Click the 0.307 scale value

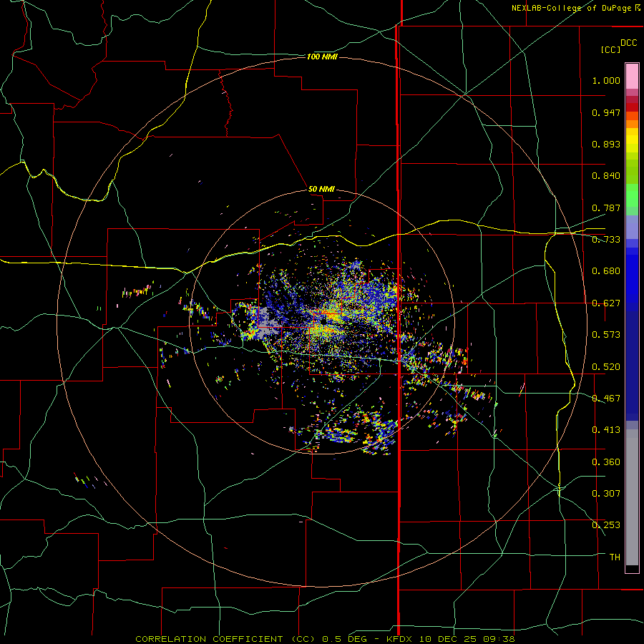606,493
